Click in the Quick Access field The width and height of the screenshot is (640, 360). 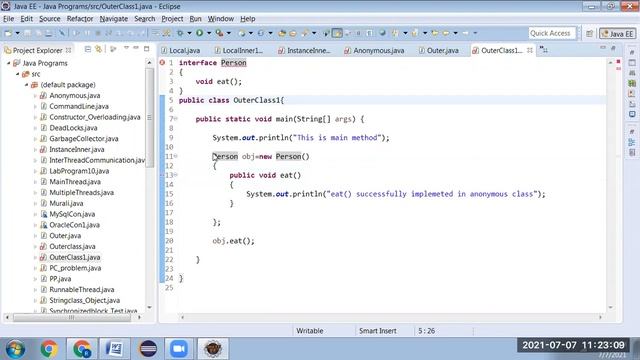[551, 33]
